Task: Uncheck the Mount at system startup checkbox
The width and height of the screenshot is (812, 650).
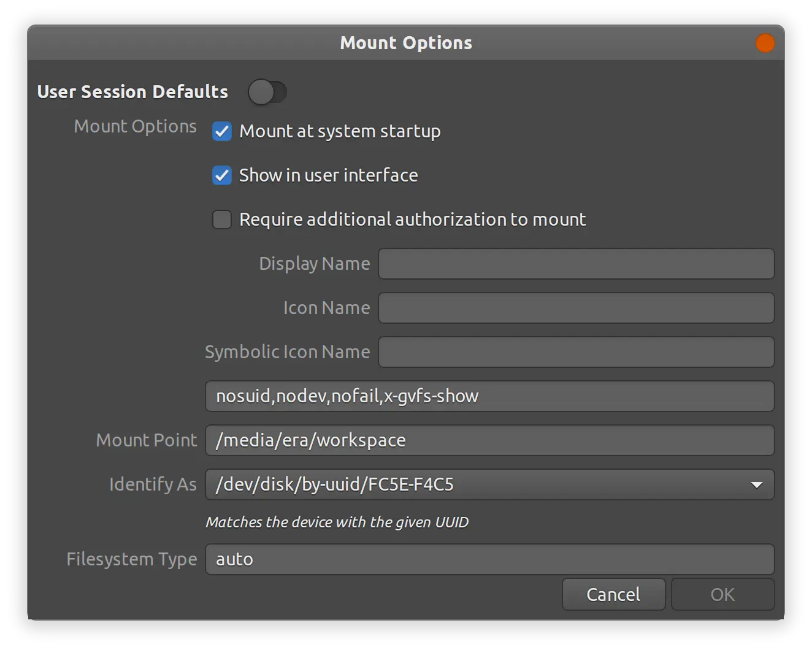Action: (x=222, y=131)
